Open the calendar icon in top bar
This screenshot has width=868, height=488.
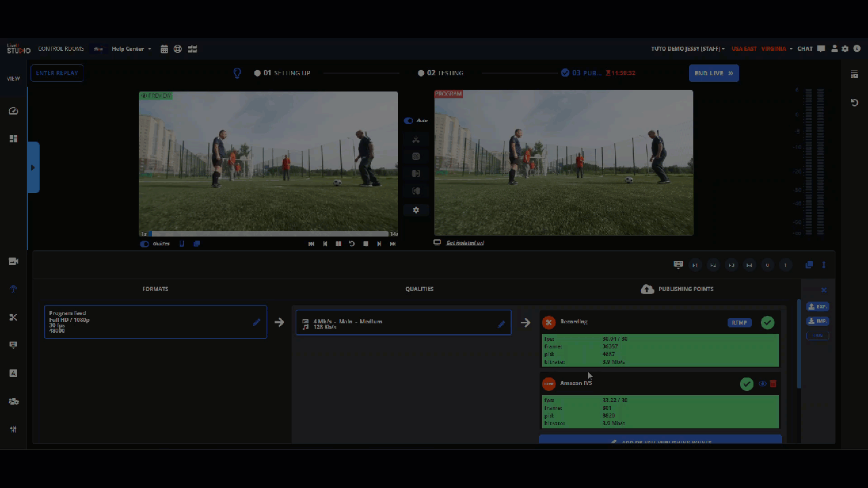click(x=164, y=49)
